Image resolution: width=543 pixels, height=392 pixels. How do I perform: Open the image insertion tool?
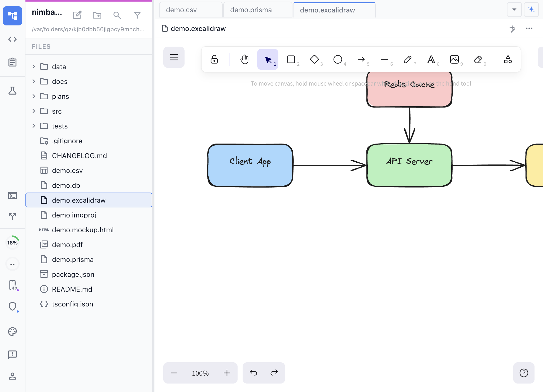click(x=454, y=59)
